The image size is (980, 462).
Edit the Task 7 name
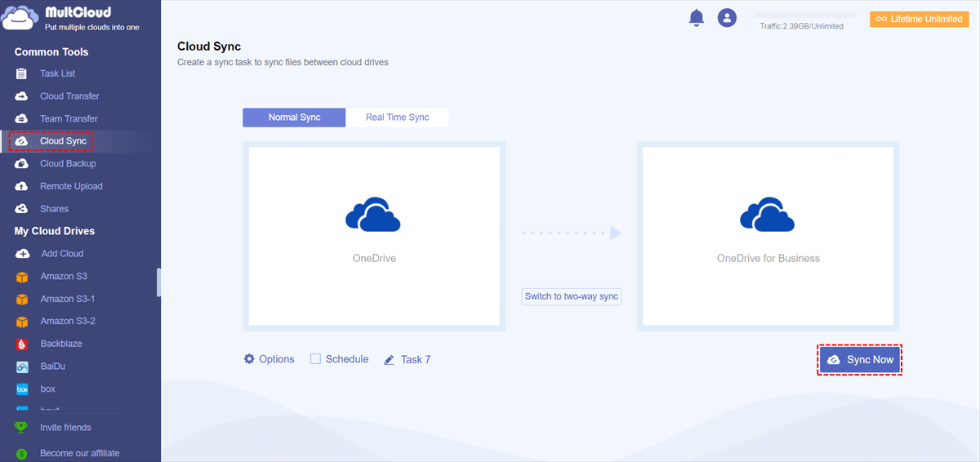[x=390, y=360]
